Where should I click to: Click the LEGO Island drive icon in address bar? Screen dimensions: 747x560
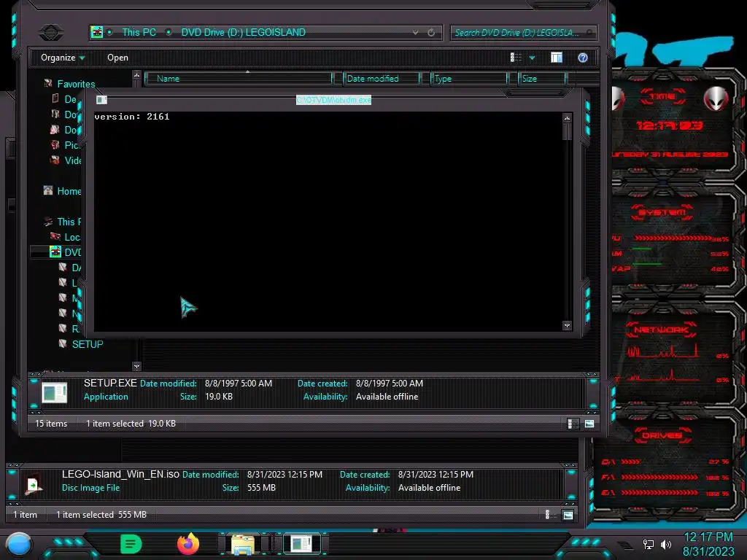coord(97,32)
